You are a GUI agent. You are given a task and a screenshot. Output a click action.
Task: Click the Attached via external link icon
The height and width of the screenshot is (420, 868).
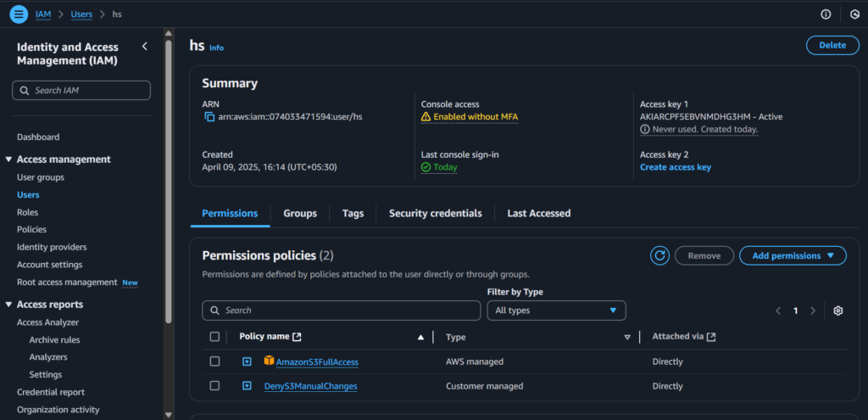pos(711,336)
